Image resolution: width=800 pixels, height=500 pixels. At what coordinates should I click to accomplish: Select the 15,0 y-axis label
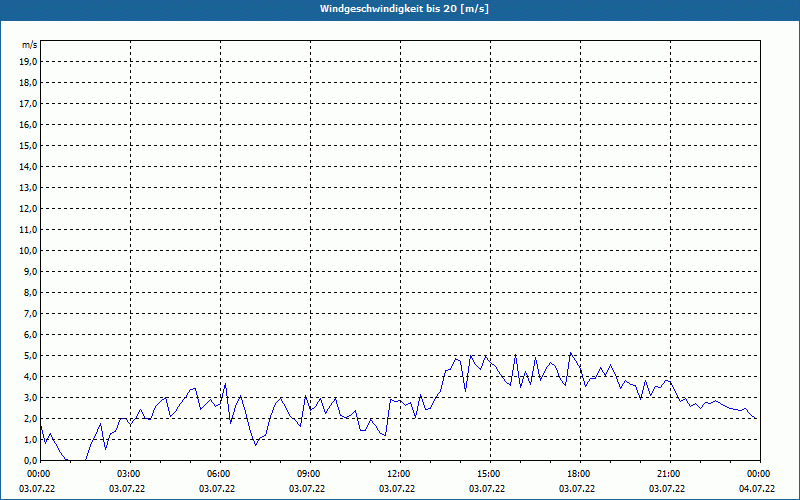[28, 145]
